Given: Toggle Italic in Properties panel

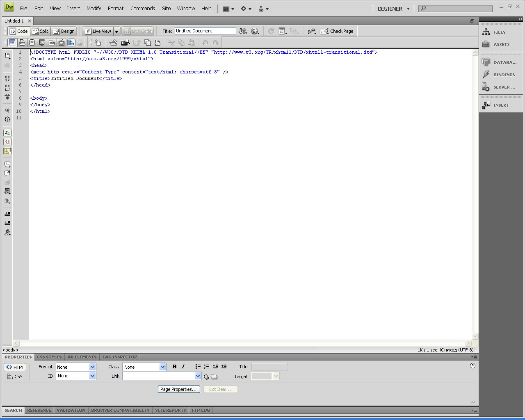Looking at the screenshot, I should (183, 367).
